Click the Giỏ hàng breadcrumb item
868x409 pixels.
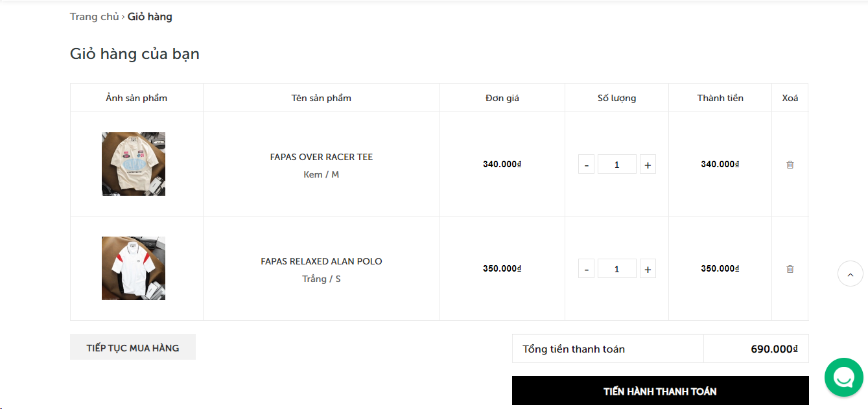click(150, 17)
